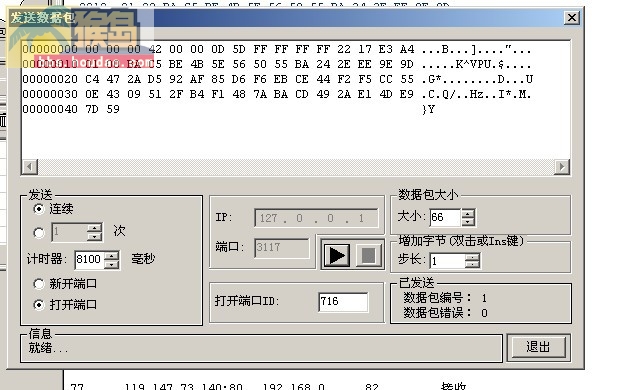Viewport: 636px width, 390px height.
Task: Increase the 计时器 timer value spinner
Action: (x=112, y=255)
